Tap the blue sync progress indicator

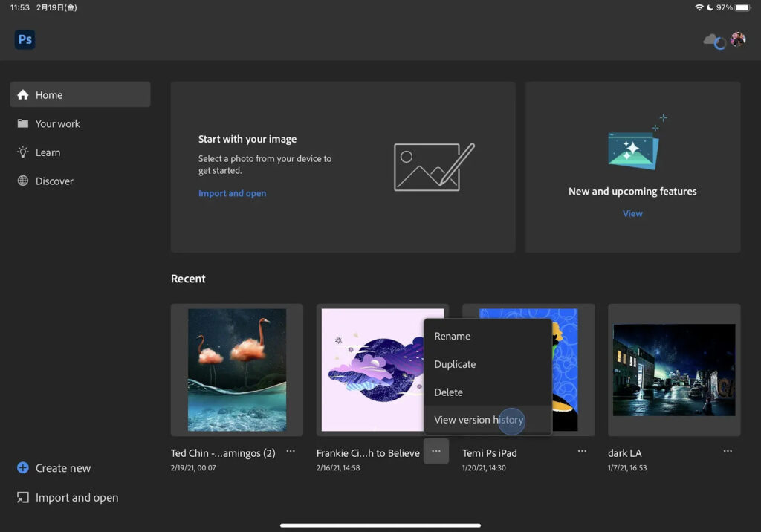point(719,45)
